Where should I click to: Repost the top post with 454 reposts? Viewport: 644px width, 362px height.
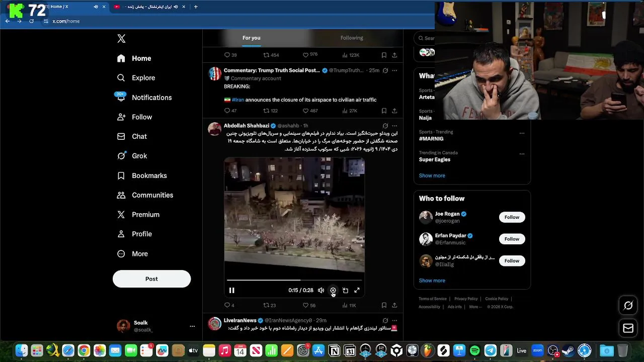tap(271, 55)
